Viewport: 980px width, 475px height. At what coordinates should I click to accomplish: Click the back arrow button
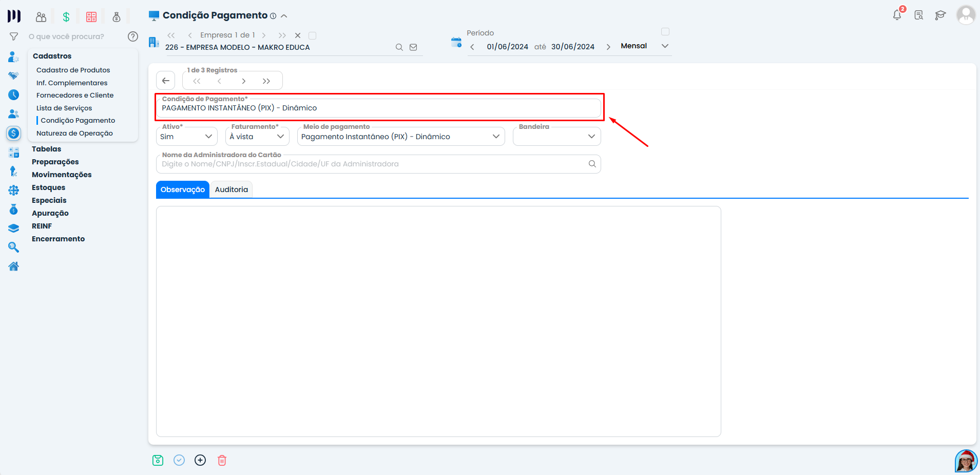pos(166,81)
